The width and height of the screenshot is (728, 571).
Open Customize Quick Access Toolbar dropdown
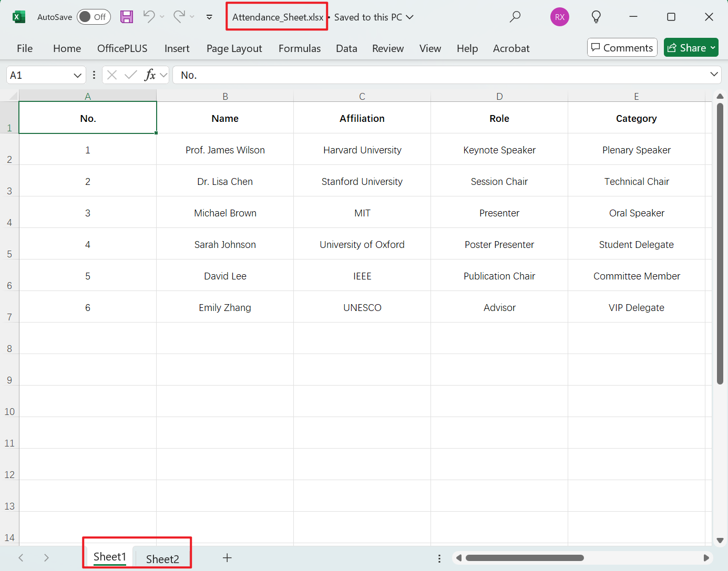[209, 17]
